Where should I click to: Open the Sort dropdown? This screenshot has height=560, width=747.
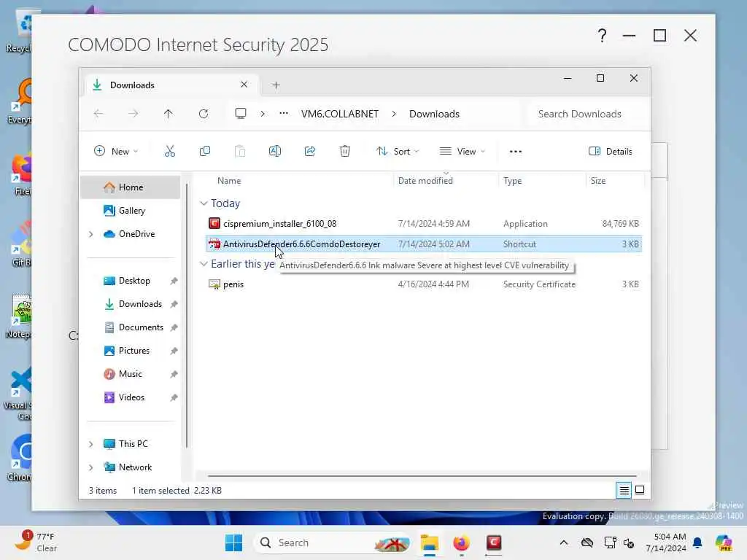[398, 152]
